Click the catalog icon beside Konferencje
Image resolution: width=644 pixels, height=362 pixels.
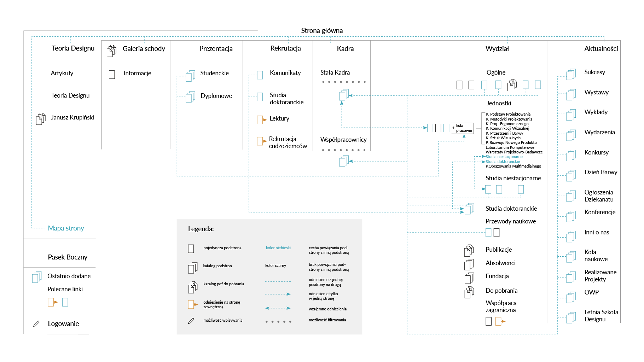[571, 216]
